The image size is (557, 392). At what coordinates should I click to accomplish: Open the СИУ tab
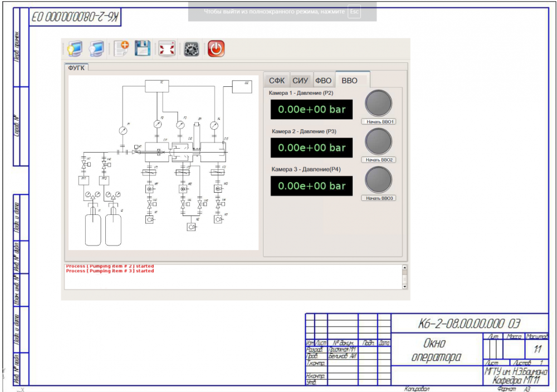pos(300,81)
